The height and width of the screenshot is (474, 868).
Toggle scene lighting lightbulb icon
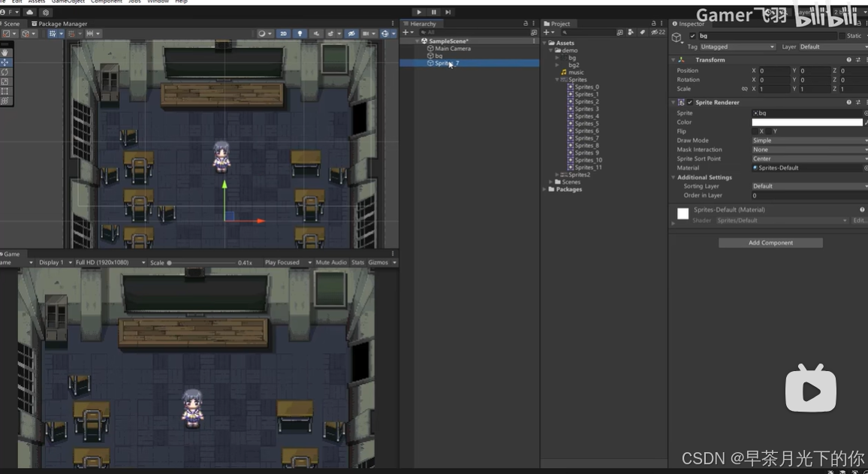click(300, 34)
